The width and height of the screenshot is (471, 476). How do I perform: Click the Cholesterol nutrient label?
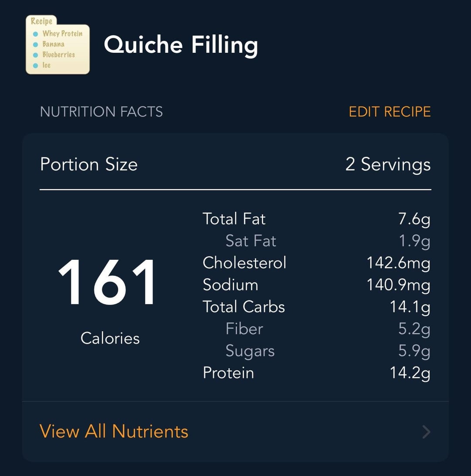pyautogui.click(x=244, y=263)
